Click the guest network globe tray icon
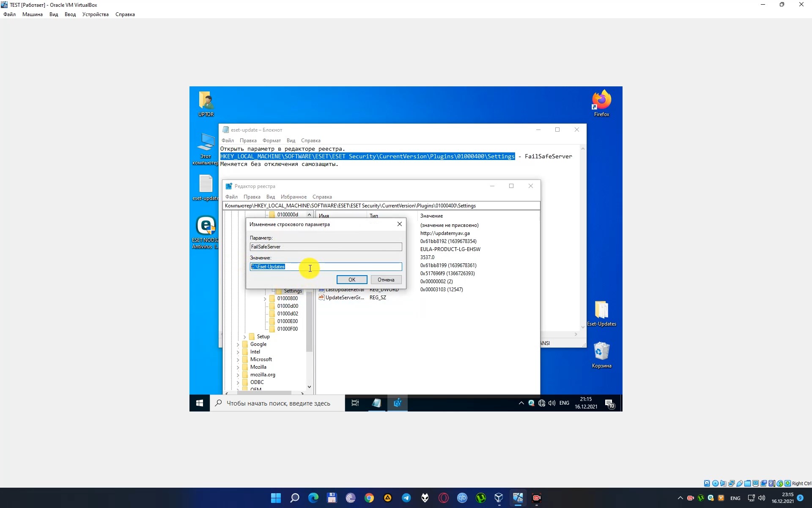The width and height of the screenshot is (812, 508). point(542,403)
